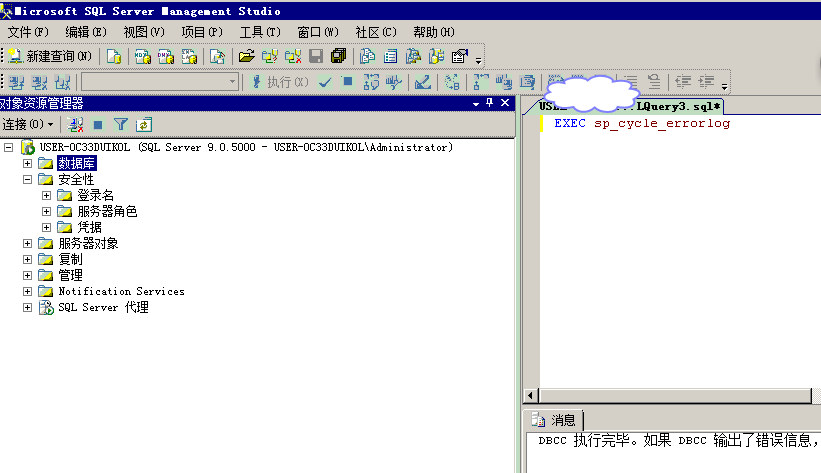This screenshot has width=821, height=473.
Task: Click the query editor horizontal scrollbar left arrow
Action: 531,396
